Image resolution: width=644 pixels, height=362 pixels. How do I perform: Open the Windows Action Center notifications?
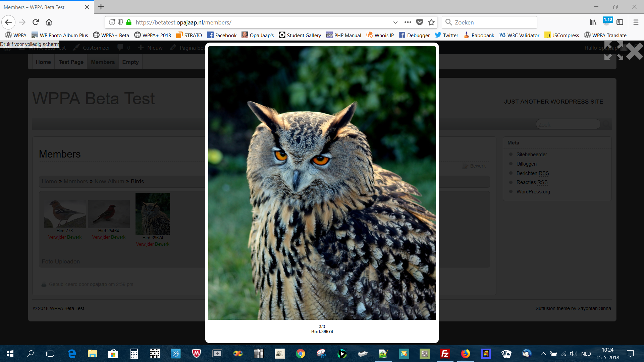pos(630,354)
